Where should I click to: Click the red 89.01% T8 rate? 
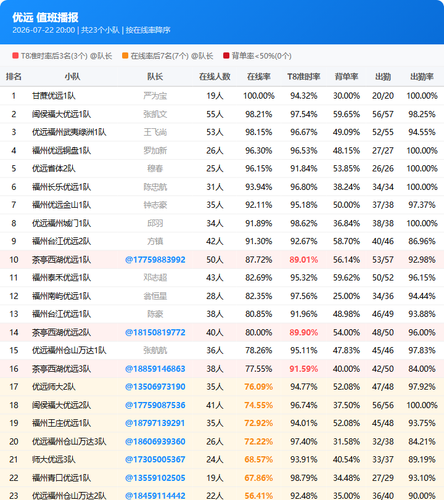304,260
